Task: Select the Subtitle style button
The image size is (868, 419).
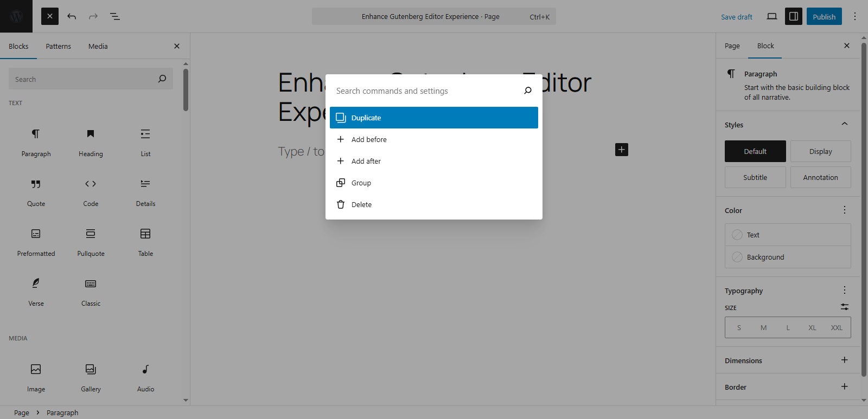Action: click(755, 177)
